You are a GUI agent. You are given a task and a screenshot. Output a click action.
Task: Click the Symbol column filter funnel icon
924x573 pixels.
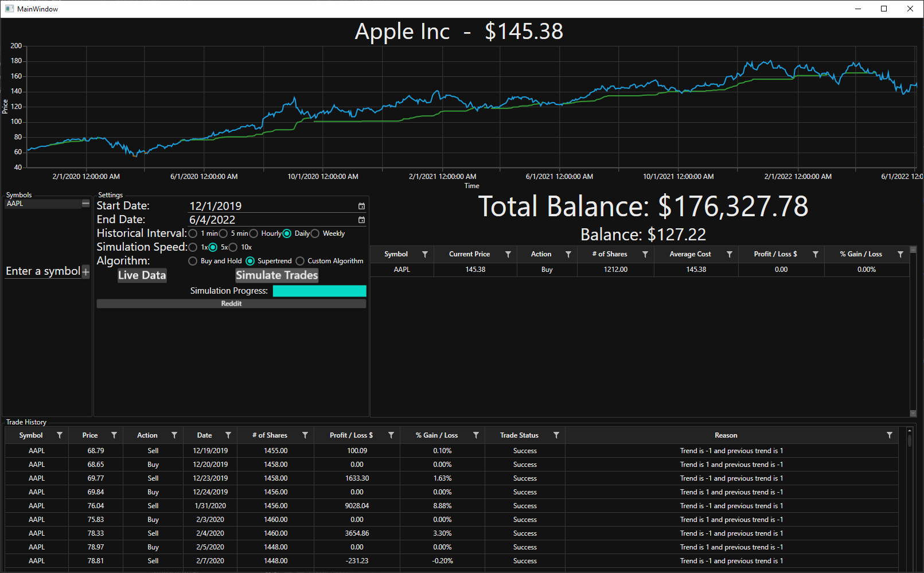click(x=59, y=435)
